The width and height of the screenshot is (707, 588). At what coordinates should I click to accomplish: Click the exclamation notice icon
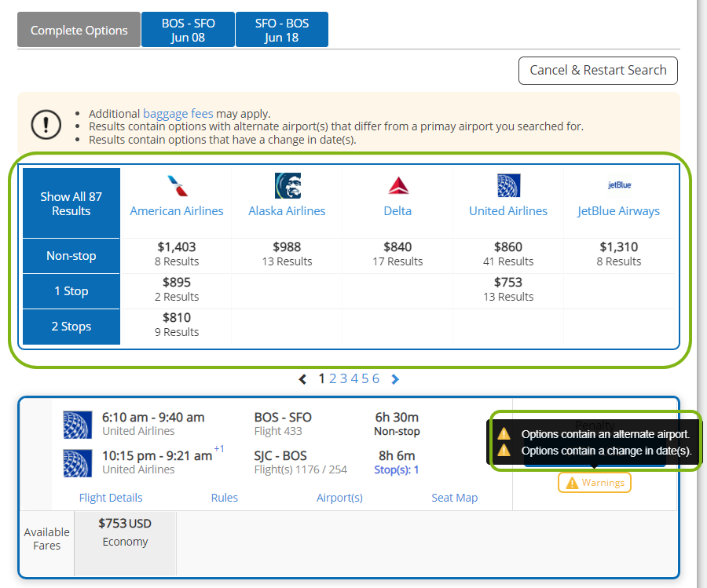(46, 124)
